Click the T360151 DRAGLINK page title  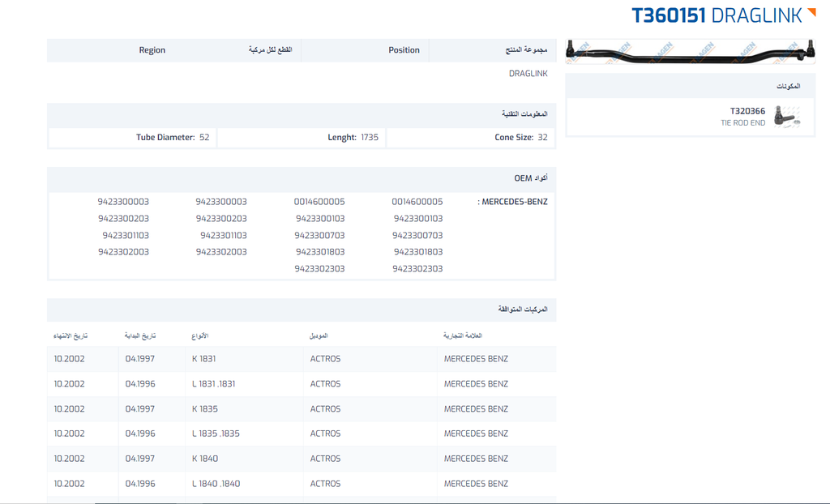tap(717, 15)
